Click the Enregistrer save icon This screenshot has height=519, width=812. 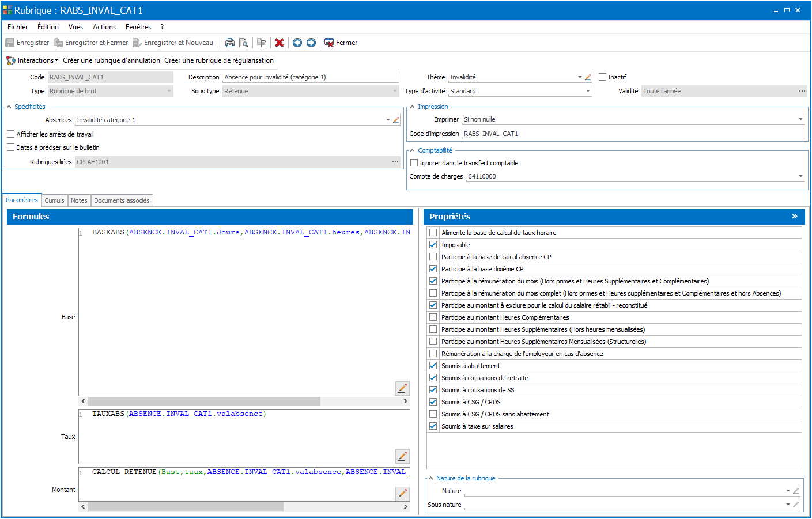[10, 43]
